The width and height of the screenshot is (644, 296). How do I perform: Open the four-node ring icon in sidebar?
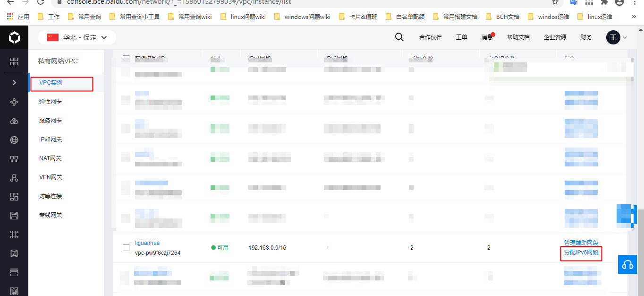pyautogui.click(x=14, y=102)
